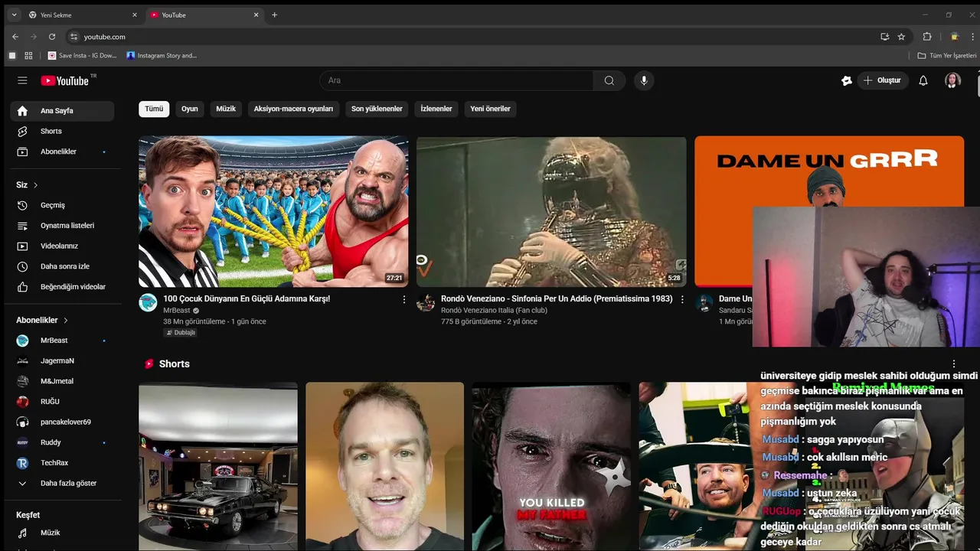The width and height of the screenshot is (980, 551).
Task: Open MrBeast channel avatar under video
Action: [148, 302]
